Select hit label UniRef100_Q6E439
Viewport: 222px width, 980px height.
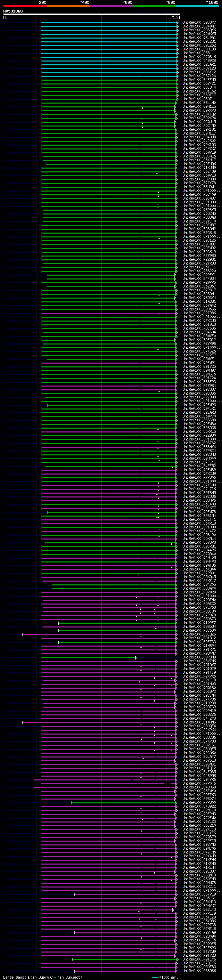(x=199, y=172)
